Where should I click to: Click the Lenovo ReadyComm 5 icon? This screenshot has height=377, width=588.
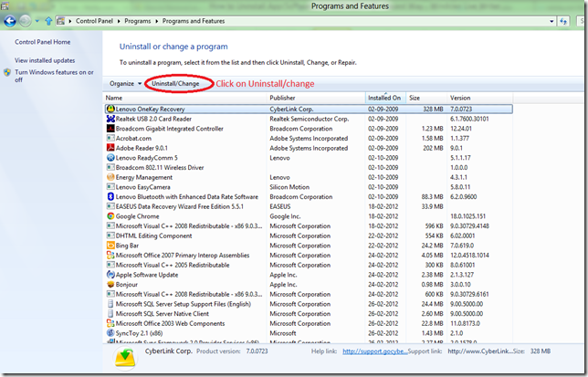click(110, 158)
